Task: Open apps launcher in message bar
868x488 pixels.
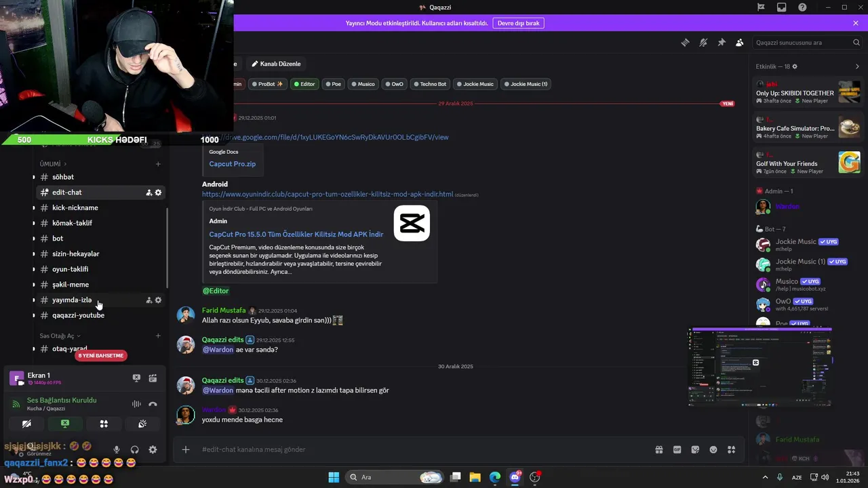Action: (x=731, y=449)
